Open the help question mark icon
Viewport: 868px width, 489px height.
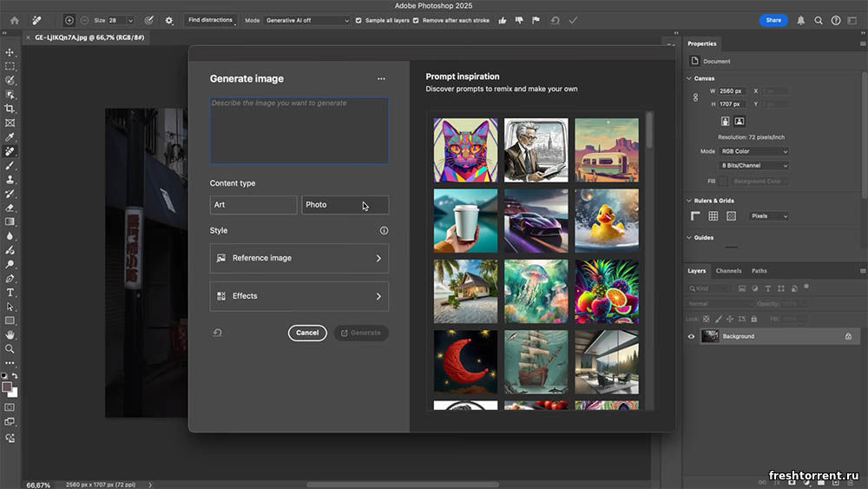[836, 21]
